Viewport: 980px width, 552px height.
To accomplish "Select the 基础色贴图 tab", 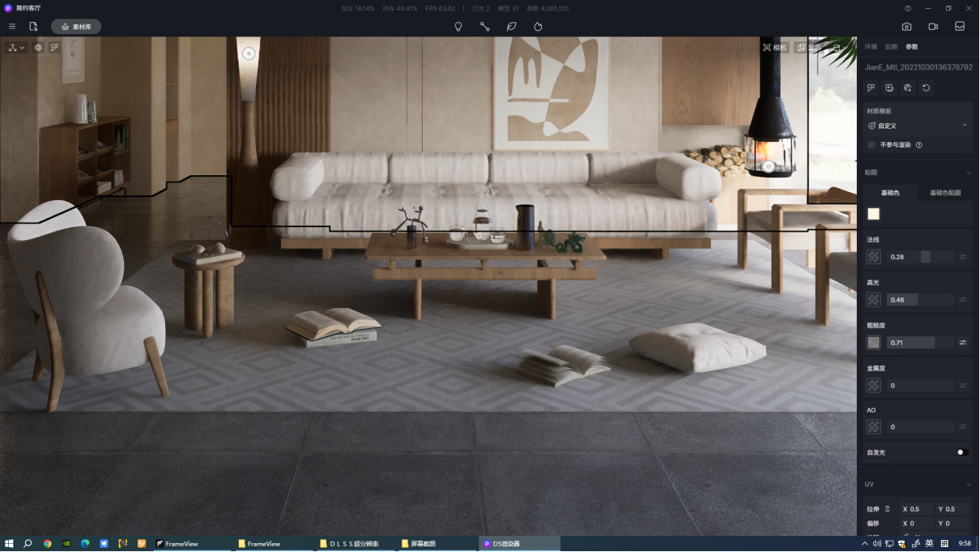I will point(945,193).
